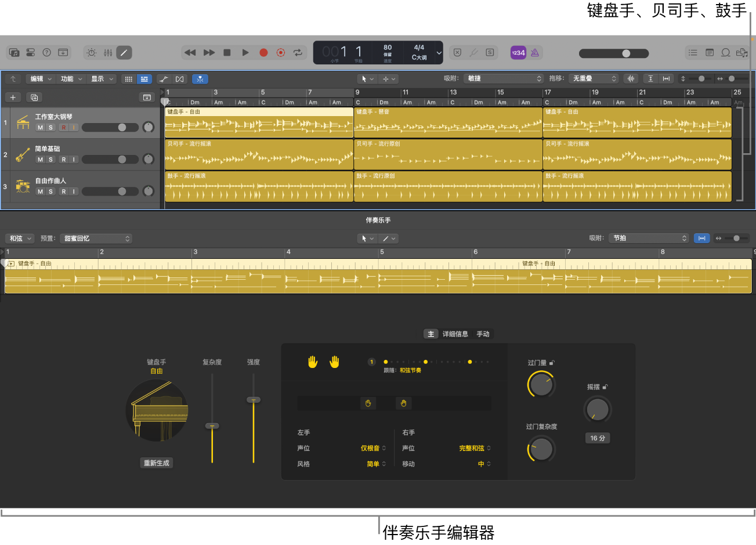Toggle input monitoring on 简单基础 track
The width and height of the screenshot is (756, 545).
pos(74,160)
